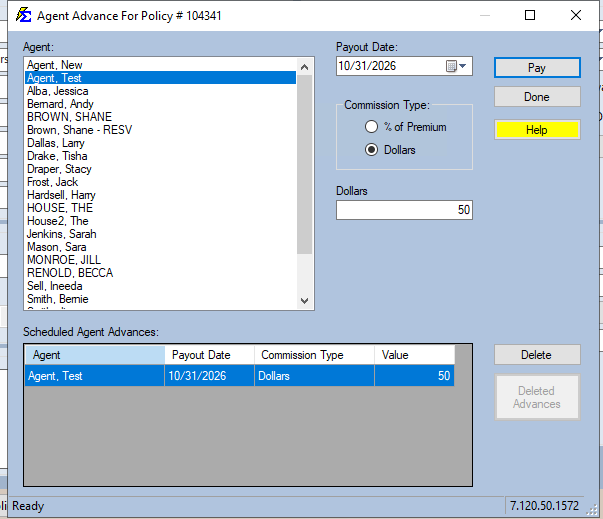This screenshot has height=519, width=603.
Task: Select 'Jenkins, Sarah' in the agent list
Action: [x=160, y=234]
